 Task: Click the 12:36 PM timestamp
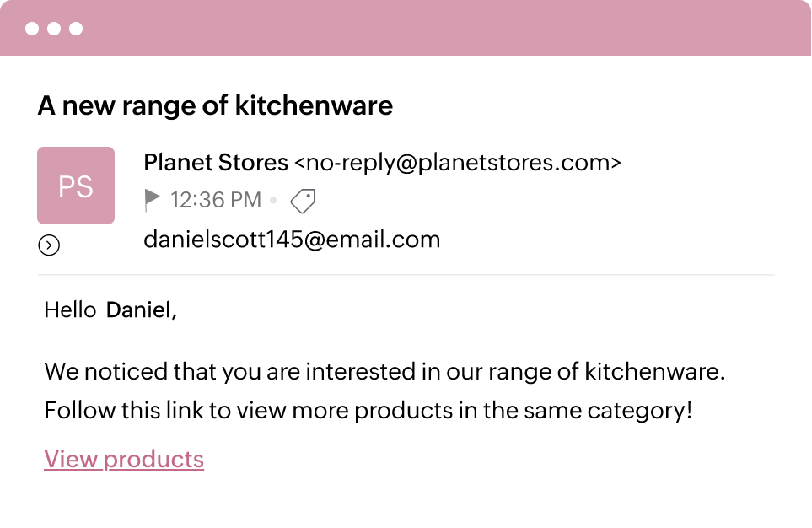coord(216,201)
